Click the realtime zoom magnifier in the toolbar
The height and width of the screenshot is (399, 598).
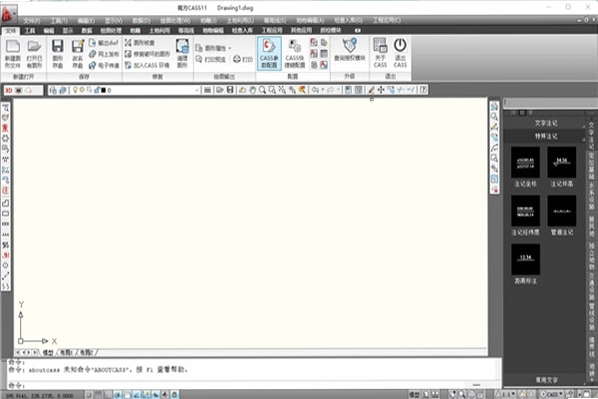point(262,90)
